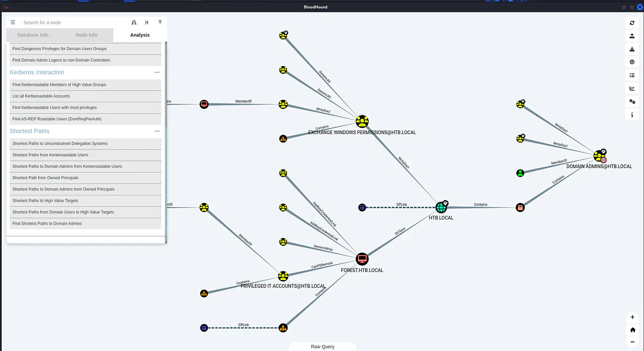Run Shortest Paths to High Value Targets

85,201
